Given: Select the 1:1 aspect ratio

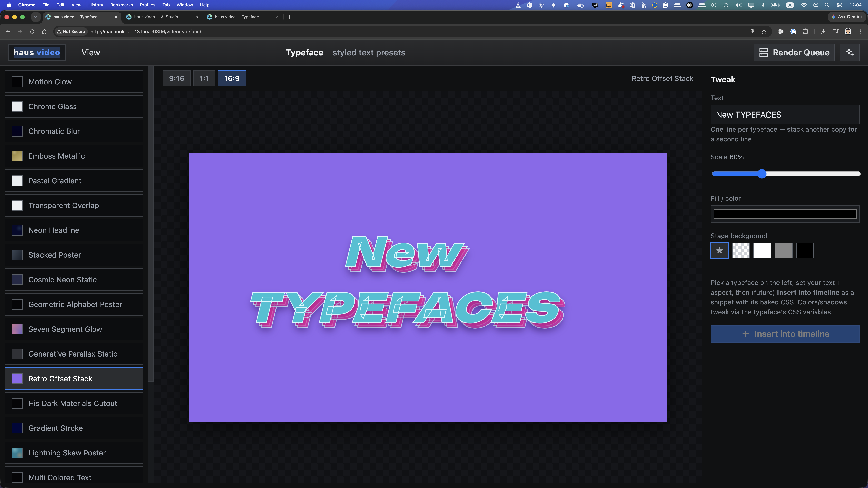Looking at the screenshot, I should tap(204, 78).
